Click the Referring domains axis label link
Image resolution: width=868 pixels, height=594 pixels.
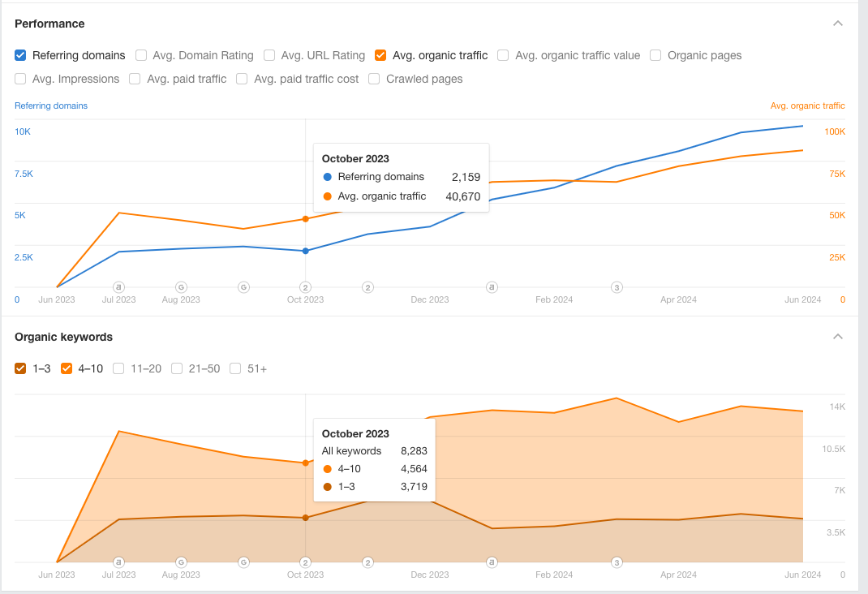point(51,105)
